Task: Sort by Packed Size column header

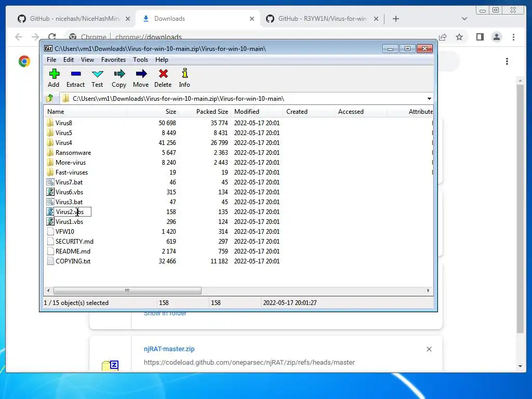Action: (x=205, y=112)
